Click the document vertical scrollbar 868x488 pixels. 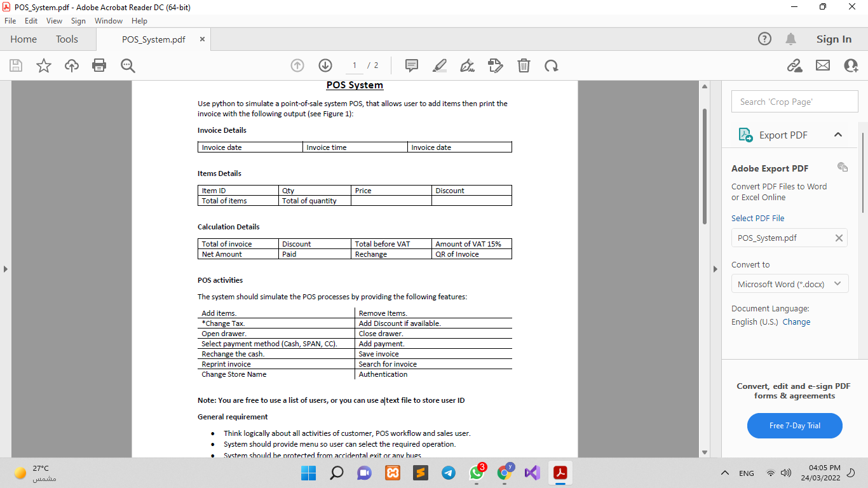[x=704, y=166]
